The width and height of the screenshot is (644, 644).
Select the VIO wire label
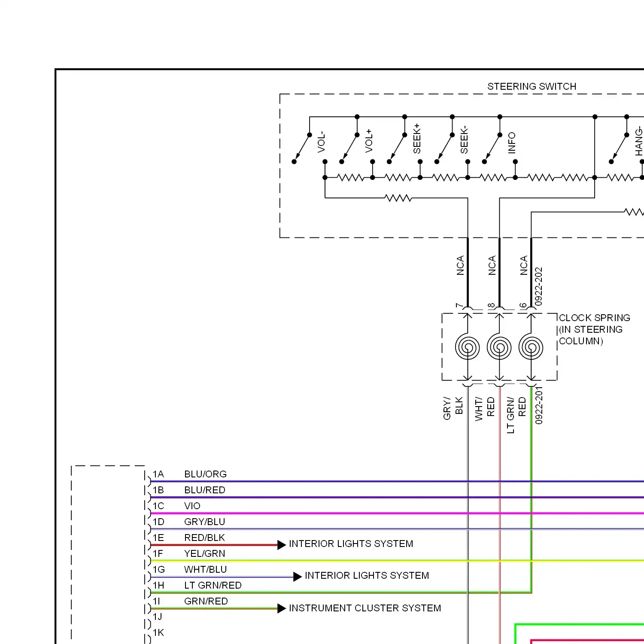192,506
